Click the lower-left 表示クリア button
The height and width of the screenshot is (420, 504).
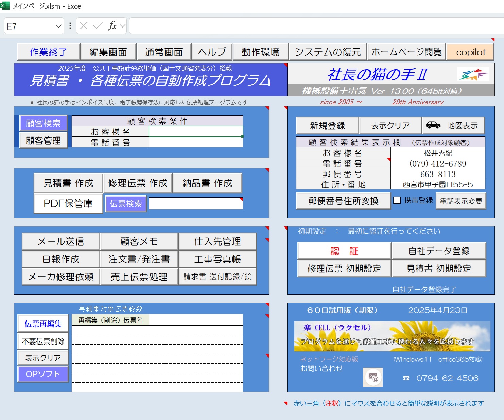click(43, 358)
